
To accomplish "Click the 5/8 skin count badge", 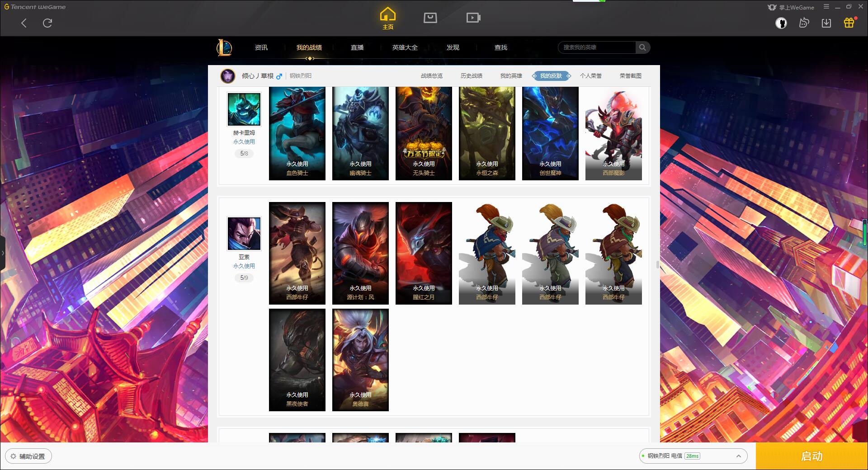I will coord(244,154).
